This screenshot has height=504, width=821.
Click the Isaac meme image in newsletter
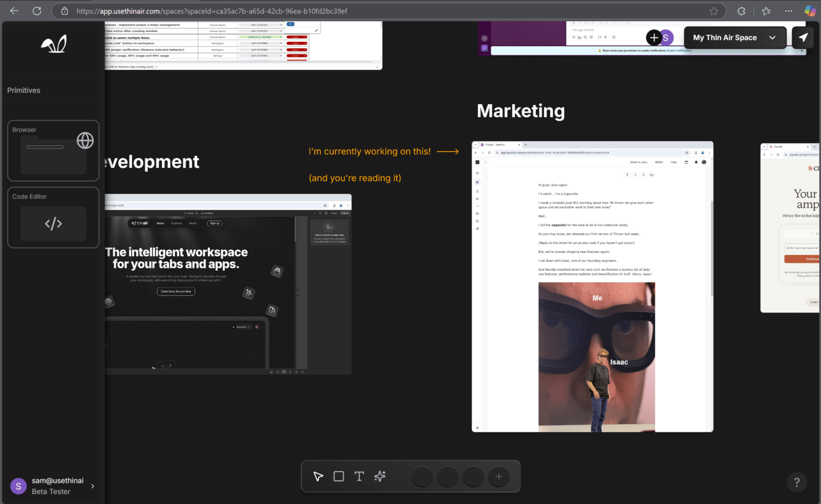(597, 357)
